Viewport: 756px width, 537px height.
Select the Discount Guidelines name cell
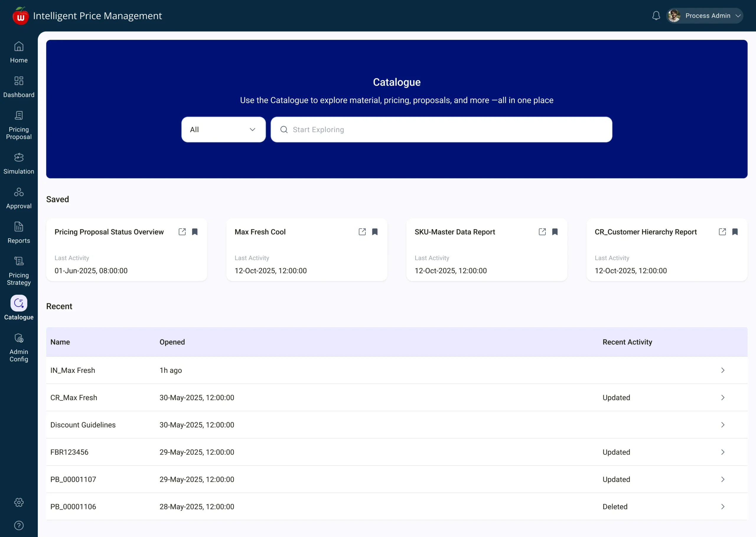(83, 425)
